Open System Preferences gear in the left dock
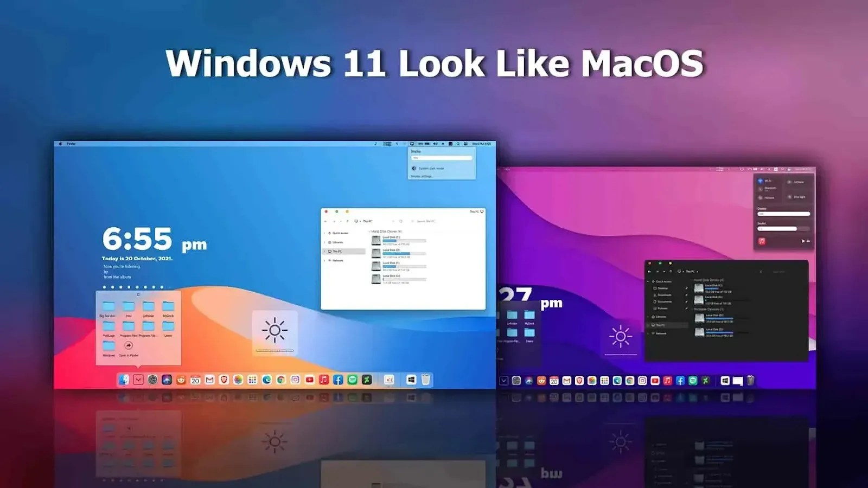Image resolution: width=868 pixels, height=488 pixels. [x=152, y=380]
